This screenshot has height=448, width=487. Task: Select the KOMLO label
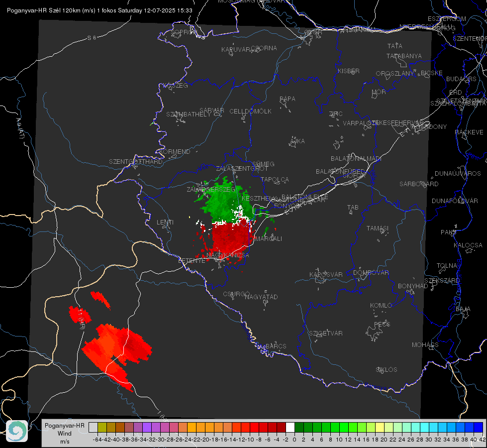coord(381,306)
